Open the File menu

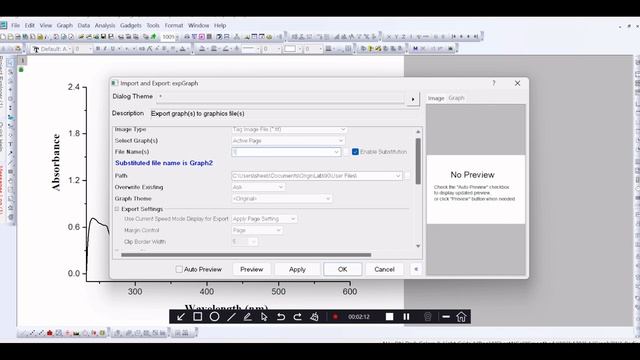coord(16,25)
